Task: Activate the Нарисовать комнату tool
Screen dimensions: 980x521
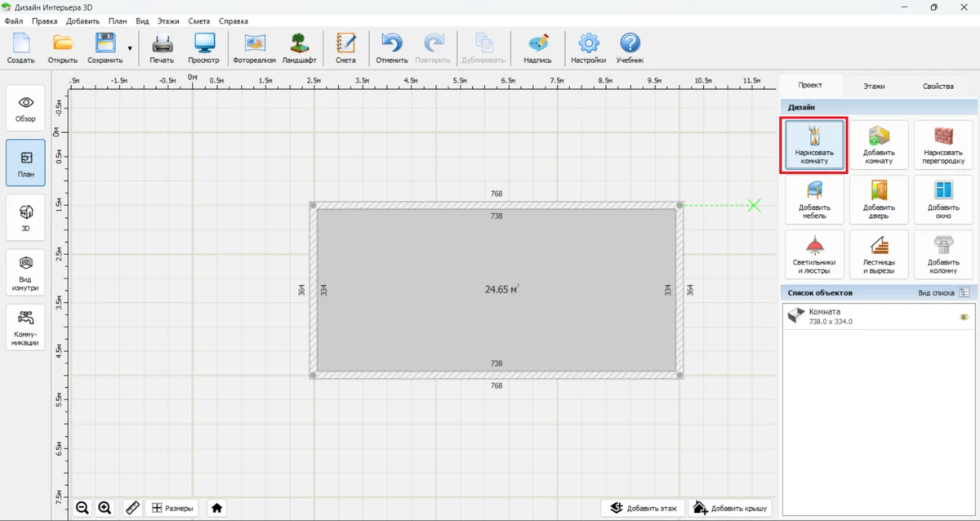Action: pyautogui.click(x=814, y=145)
